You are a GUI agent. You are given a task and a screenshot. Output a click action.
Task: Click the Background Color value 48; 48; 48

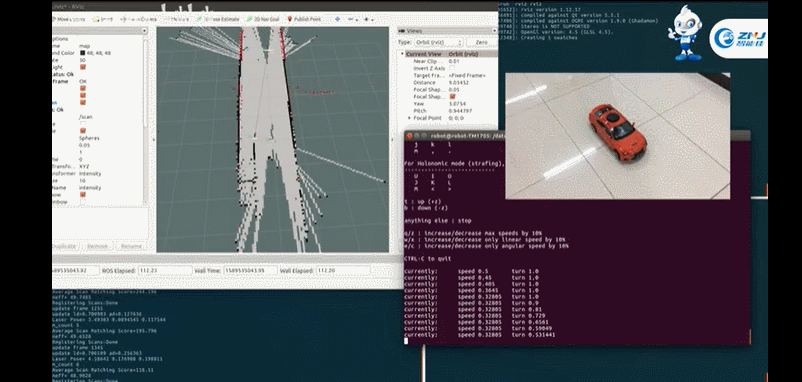click(x=99, y=53)
